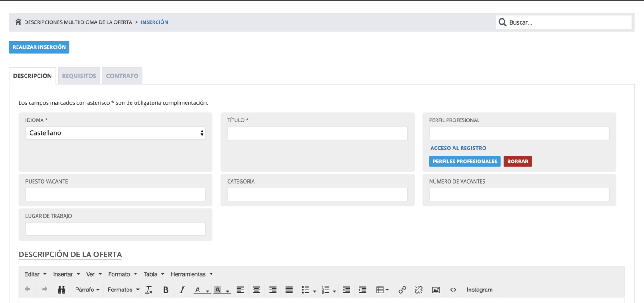Insert a link with chain icon
This screenshot has height=303, width=644.
[402, 290]
